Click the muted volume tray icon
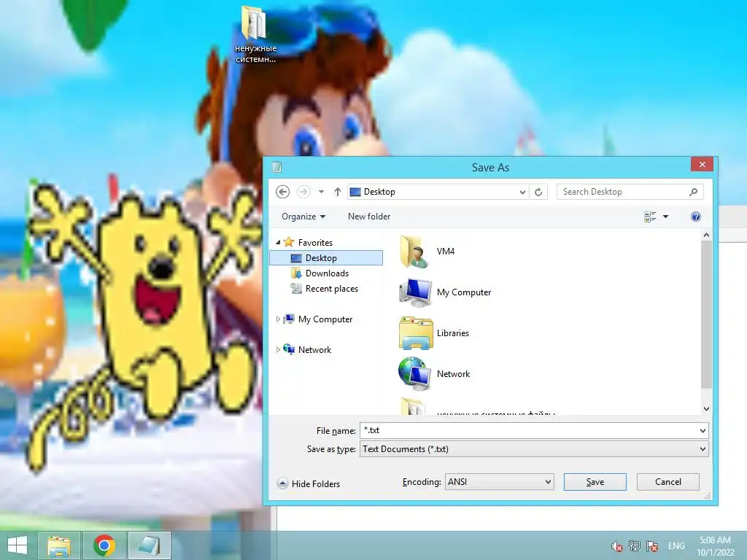The height and width of the screenshot is (560, 747). click(617, 547)
